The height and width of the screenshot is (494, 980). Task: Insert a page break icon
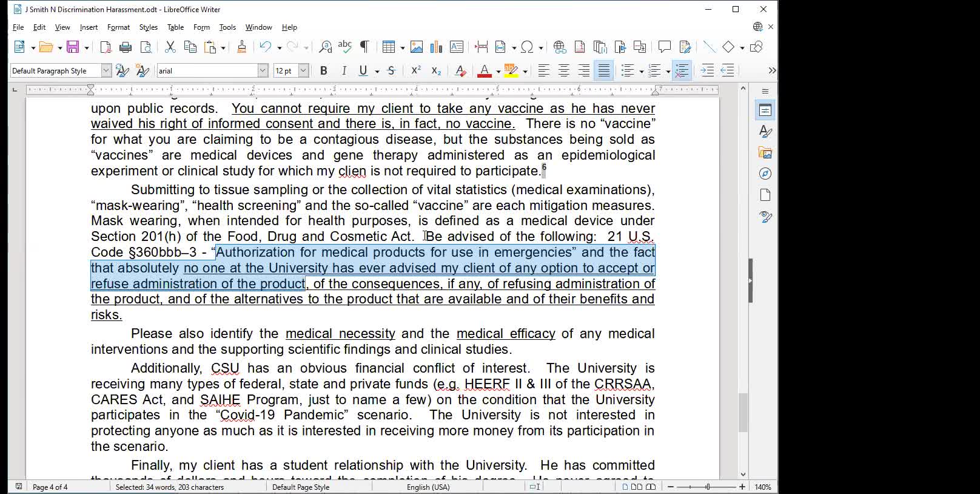[x=482, y=47]
